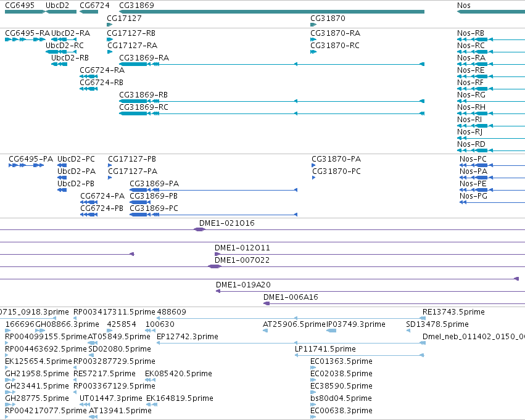This screenshot has height=420, width=525.
Task: Click EST AT25906.5prime
Action: (294, 324)
